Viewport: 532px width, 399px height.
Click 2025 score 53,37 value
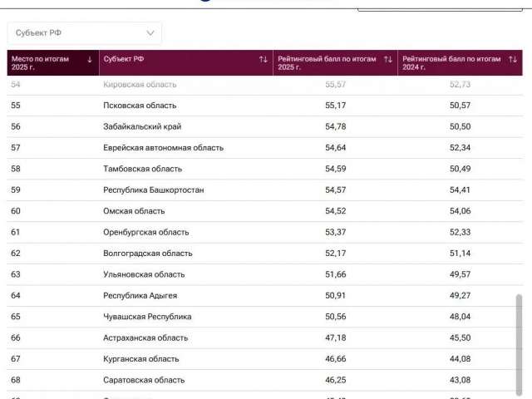[335, 232]
